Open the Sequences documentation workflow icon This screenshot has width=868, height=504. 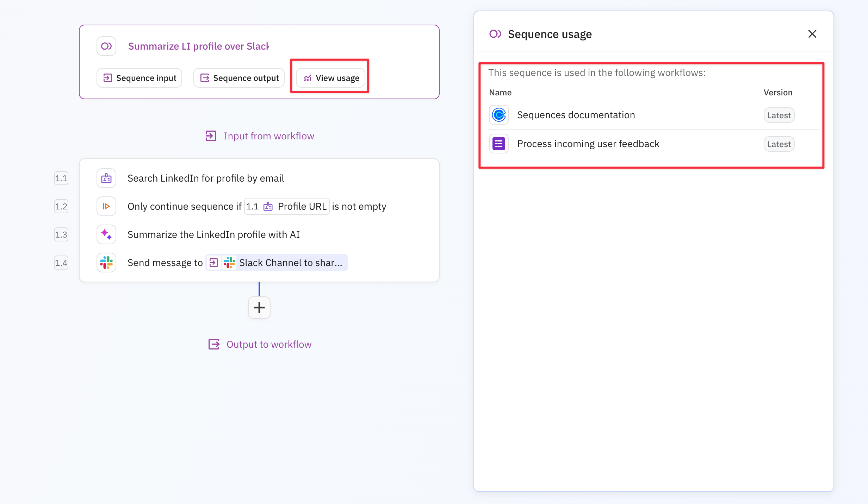(x=498, y=115)
